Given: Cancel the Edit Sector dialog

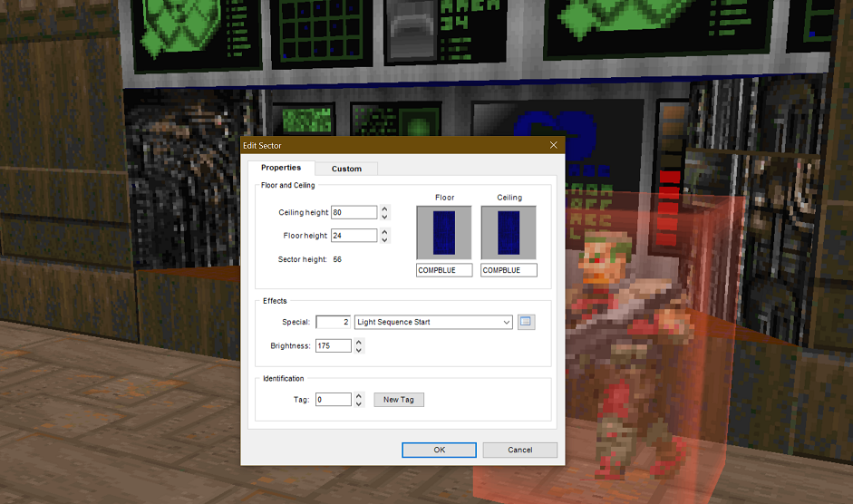Looking at the screenshot, I should 520,451.
